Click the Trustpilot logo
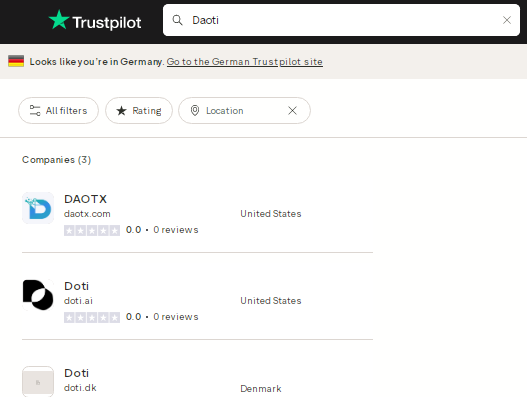Viewport: 527px width, 397px height. 95,21
